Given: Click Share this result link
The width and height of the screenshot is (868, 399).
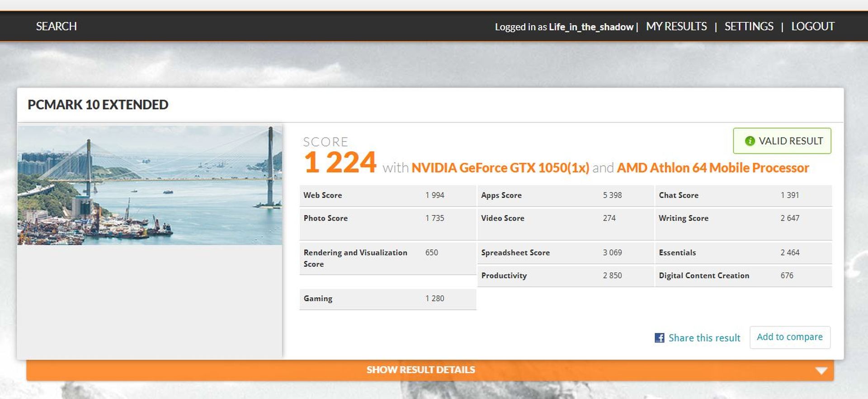Looking at the screenshot, I should (x=704, y=338).
